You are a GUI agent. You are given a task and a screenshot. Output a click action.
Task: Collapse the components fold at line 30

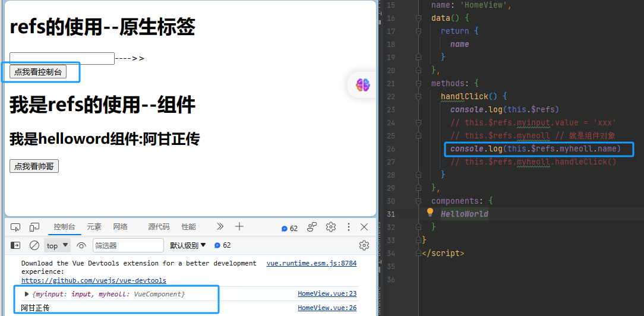click(418, 201)
